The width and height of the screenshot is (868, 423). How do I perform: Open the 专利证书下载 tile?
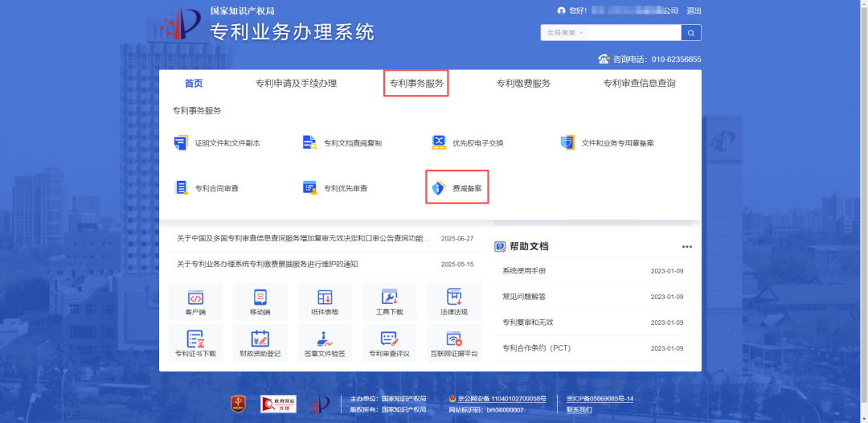[195, 343]
